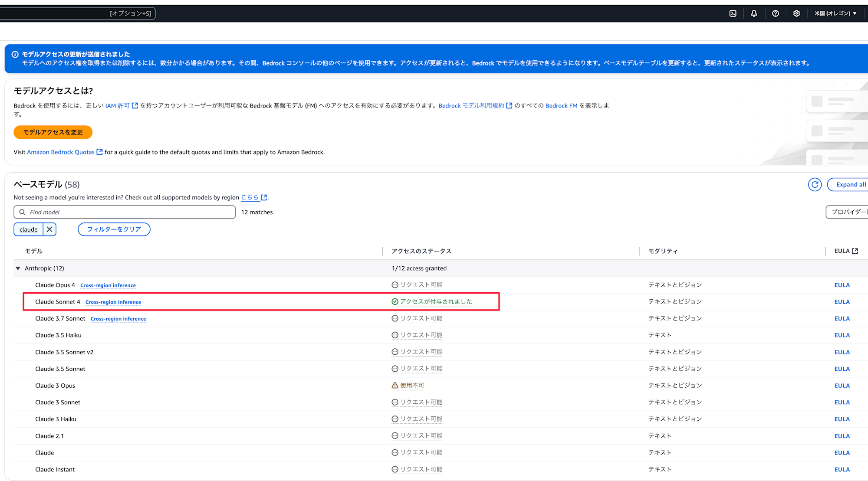Click the info icon in blue banner
Viewport: 868px width, 481px height.
click(x=15, y=54)
